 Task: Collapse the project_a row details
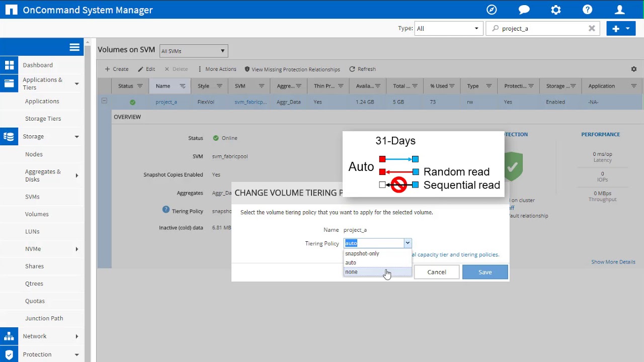point(104,101)
